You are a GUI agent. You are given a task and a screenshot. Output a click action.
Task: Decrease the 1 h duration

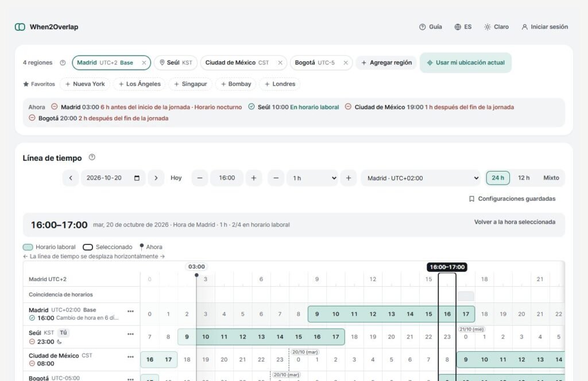click(276, 178)
